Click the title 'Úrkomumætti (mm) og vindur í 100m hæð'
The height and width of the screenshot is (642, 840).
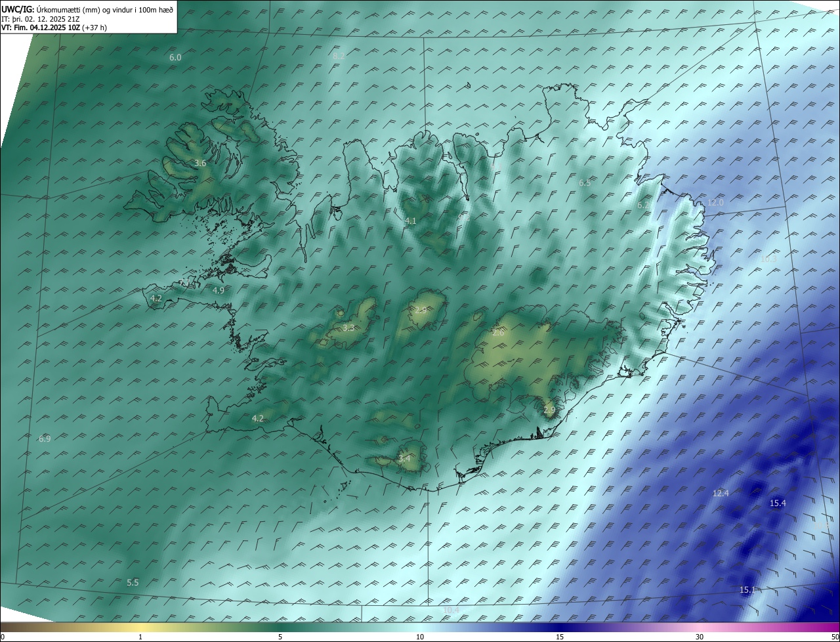104,10
